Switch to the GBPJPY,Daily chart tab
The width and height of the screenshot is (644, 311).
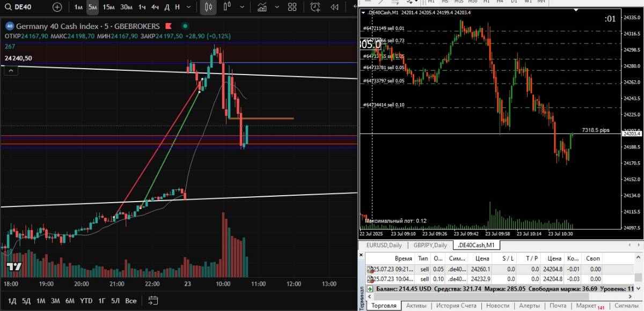pos(430,245)
